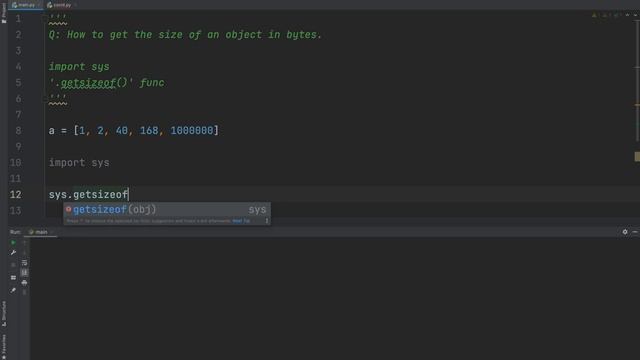Restore layout icon in Run panel
This screenshot has height=360, width=640.
(x=13, y=278)
